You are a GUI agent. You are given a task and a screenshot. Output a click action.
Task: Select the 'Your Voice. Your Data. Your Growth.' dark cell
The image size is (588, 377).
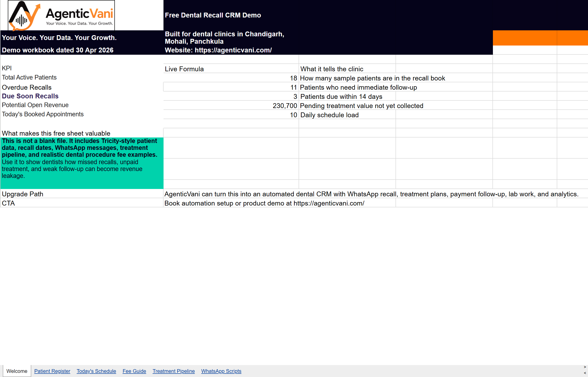point(82,38)
